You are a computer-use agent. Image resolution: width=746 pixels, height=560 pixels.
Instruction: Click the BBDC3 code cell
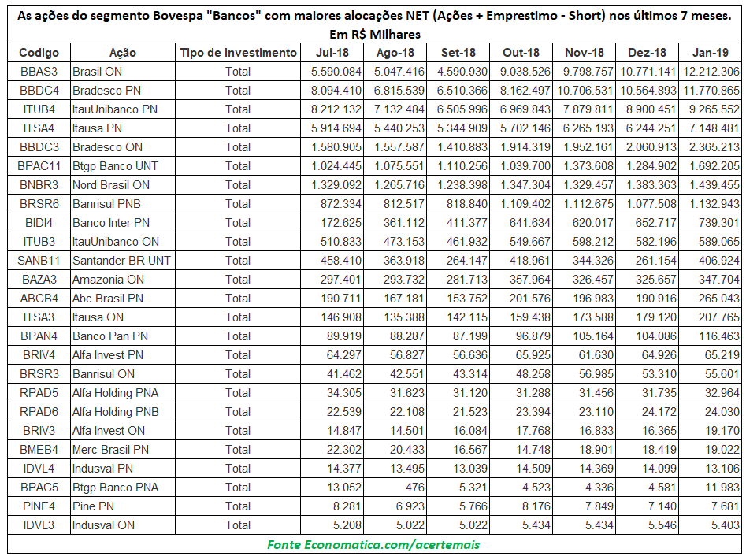tap(39, 147)
